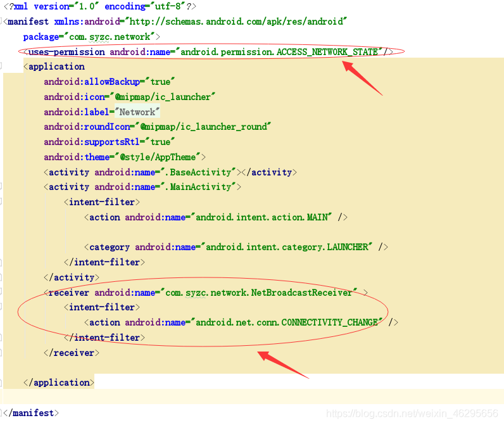Click the NetBroadcastReceiver class name value
Image resolution: width=504 pixels, height=425 pixels.
pyautogui.click(x=259, y=293)
